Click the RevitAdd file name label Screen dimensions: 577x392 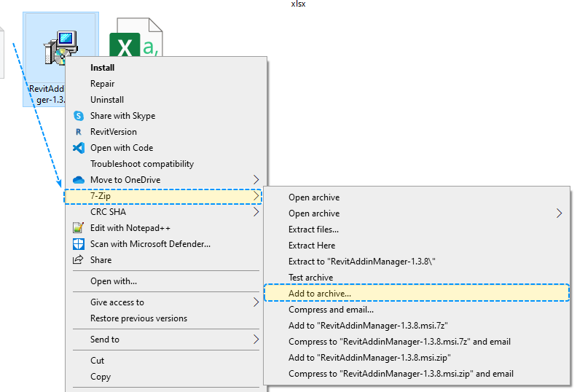47,94
